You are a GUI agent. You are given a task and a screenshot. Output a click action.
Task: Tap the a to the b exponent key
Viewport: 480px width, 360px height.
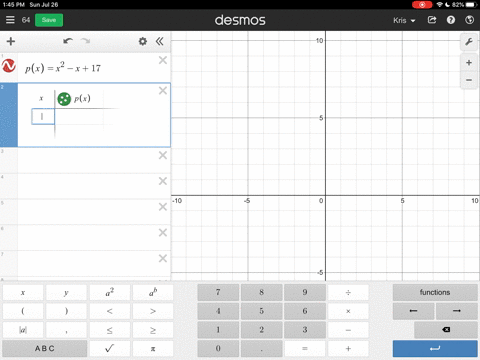(153, 293)
